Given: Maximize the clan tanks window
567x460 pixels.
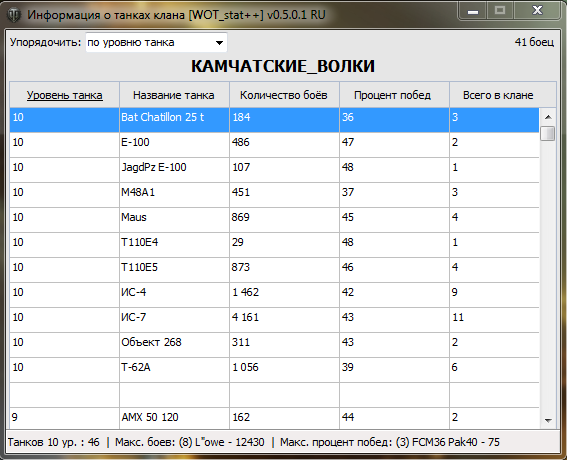Looking at the screenshot, I should [500, 11].
